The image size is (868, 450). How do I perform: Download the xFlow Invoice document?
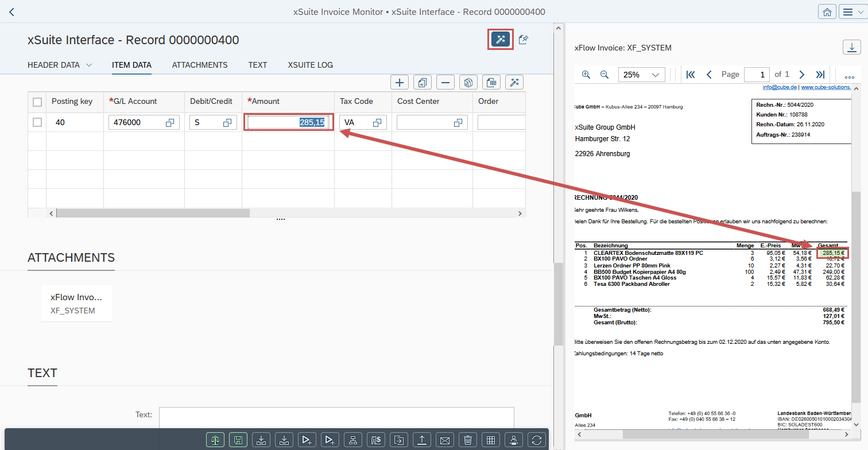click(x=851, y=48)
